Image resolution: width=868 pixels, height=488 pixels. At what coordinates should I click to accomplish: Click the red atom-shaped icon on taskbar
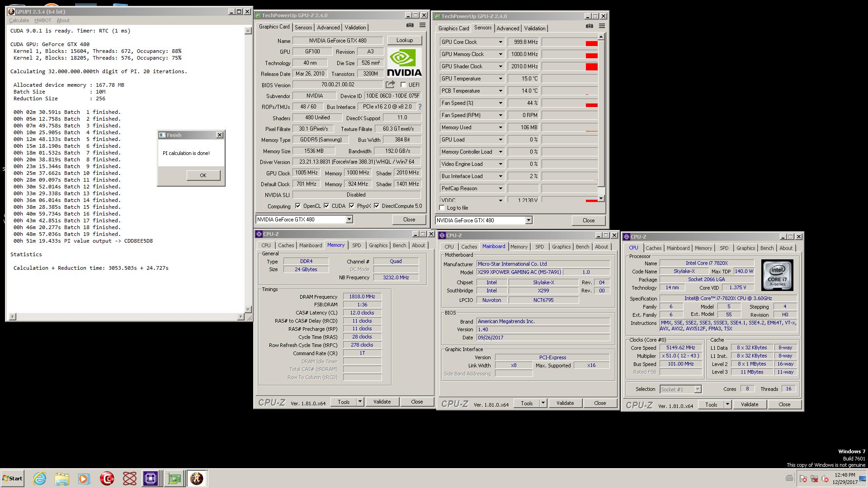tap(130, 479)
